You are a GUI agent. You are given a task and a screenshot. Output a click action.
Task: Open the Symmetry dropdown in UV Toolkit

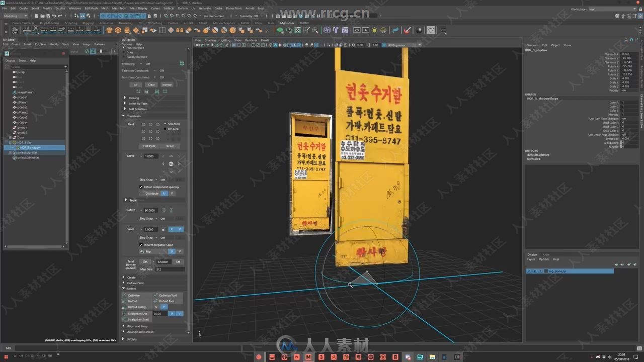(141, 64)
